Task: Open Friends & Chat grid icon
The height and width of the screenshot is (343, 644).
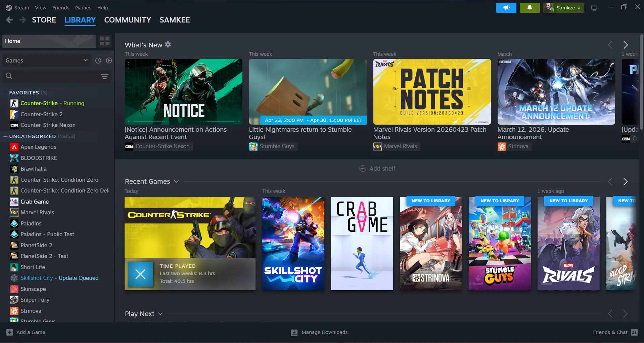Action: tap(634, 332)
